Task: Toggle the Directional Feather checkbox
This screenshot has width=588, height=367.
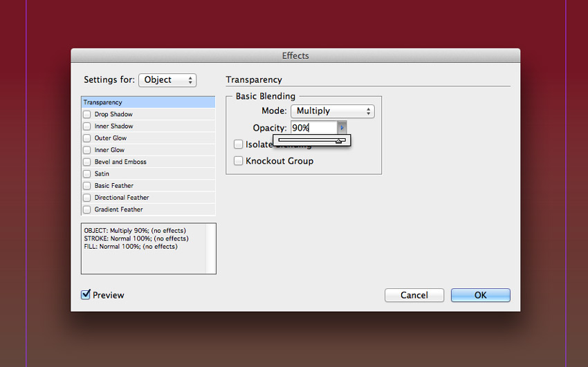Action: [x=87, y=198]
